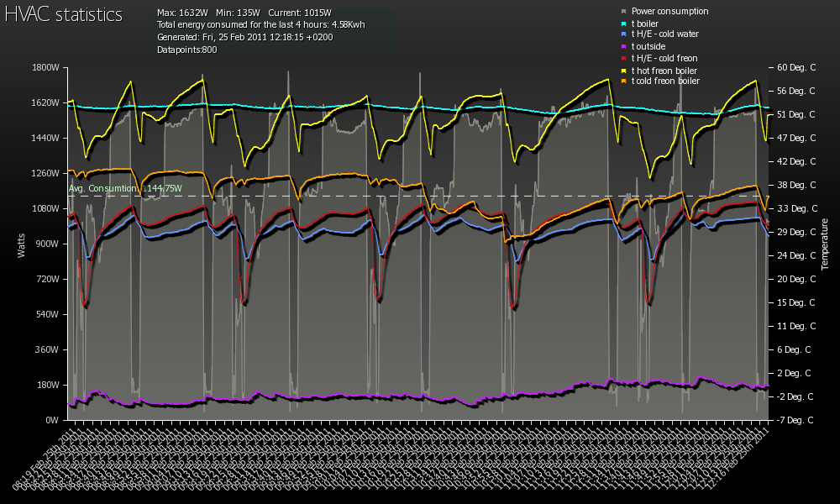The width and height of the screenshot is (840, 504).
Task: Click the HVAC statistics title
Action: tap(64, 15)
